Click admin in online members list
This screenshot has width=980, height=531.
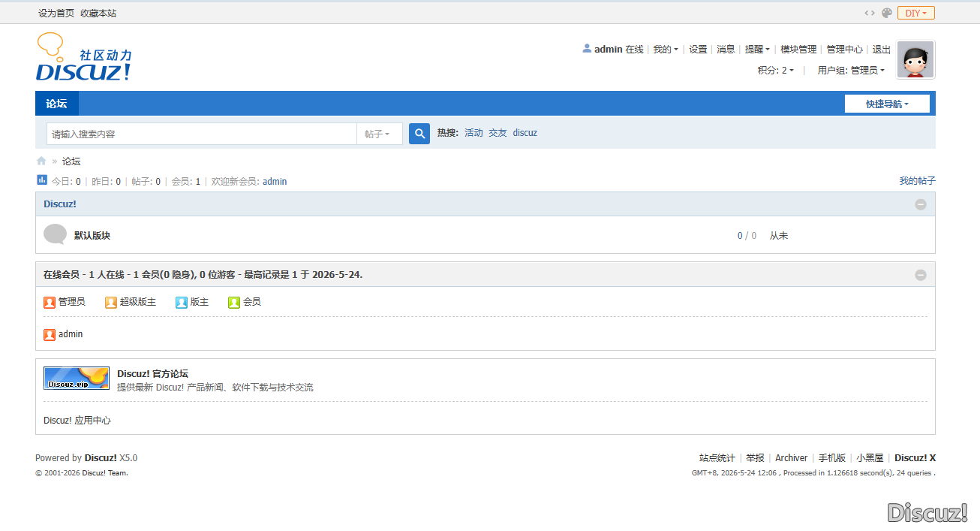tap(71, 334)
